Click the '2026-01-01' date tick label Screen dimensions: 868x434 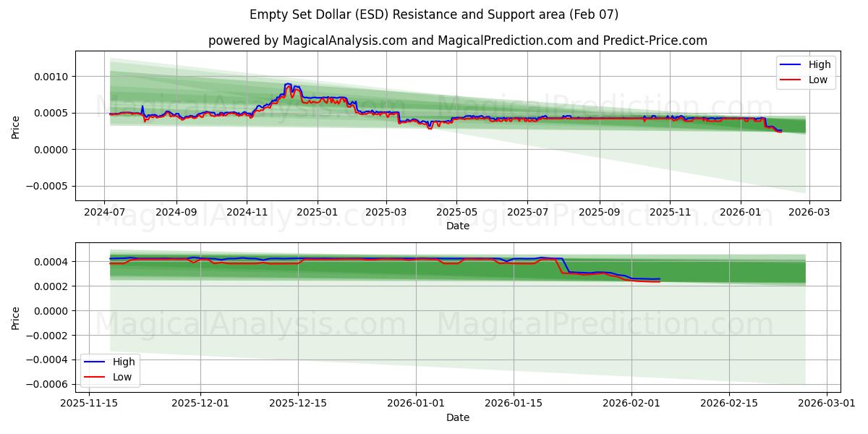[x=416, y=404]
